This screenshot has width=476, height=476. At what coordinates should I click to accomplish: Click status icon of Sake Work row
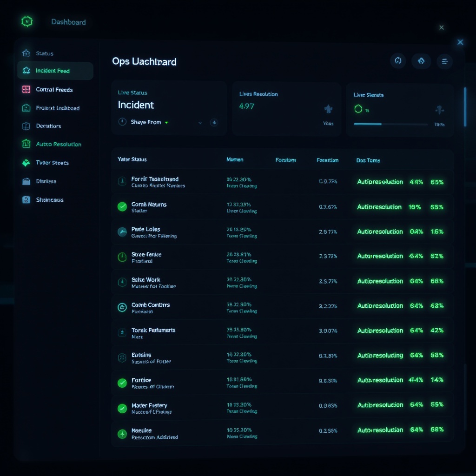pos(122,282)
